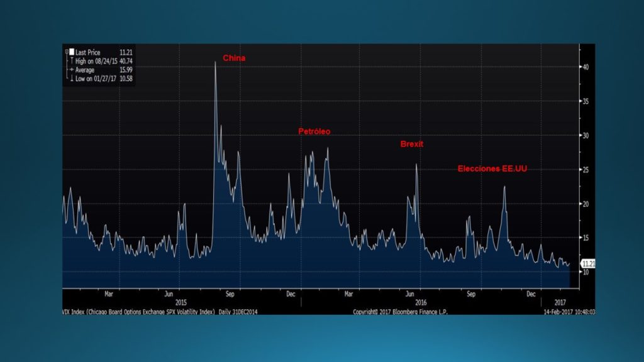Click the Copyright 2017 Bloomberg Finance text

[400, 312]
